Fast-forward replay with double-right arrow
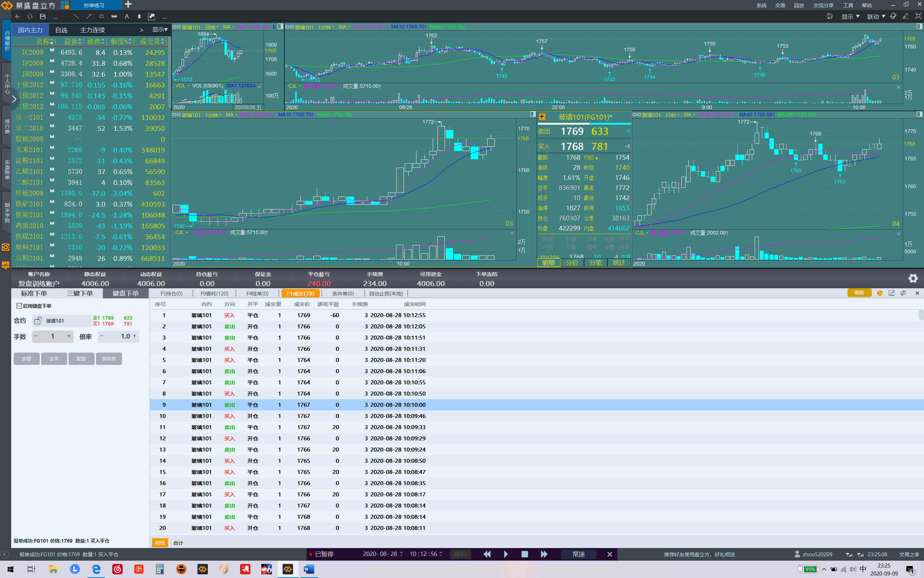Image resolution: width=924 pixels, height=578 pixels. (x=544, y=554)
